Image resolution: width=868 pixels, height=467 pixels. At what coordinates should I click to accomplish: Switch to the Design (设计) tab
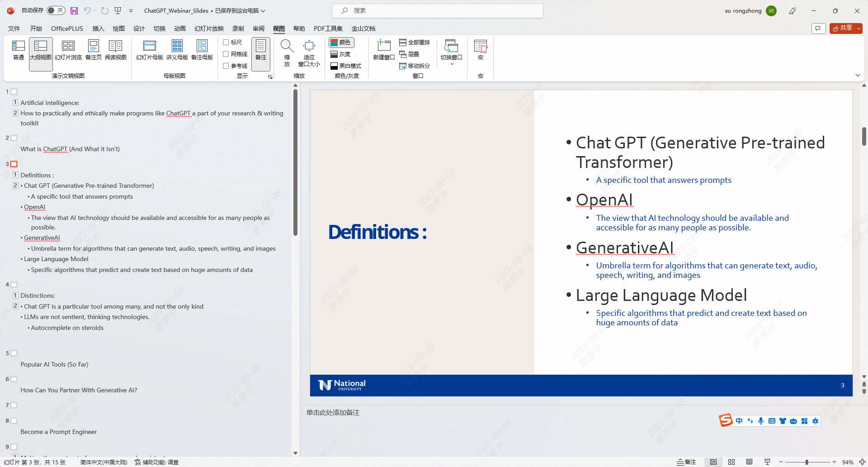139,29
